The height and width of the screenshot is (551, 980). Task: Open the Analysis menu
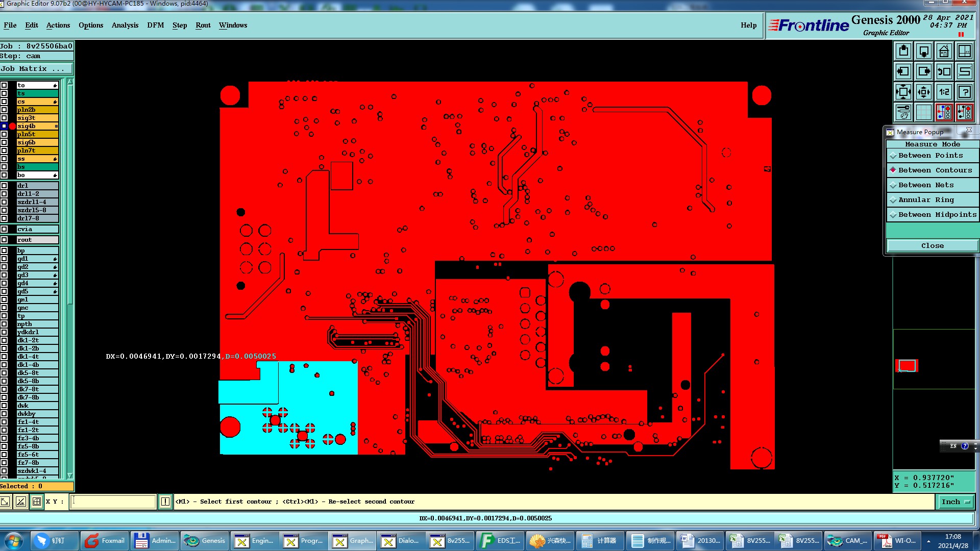(125, 26)
